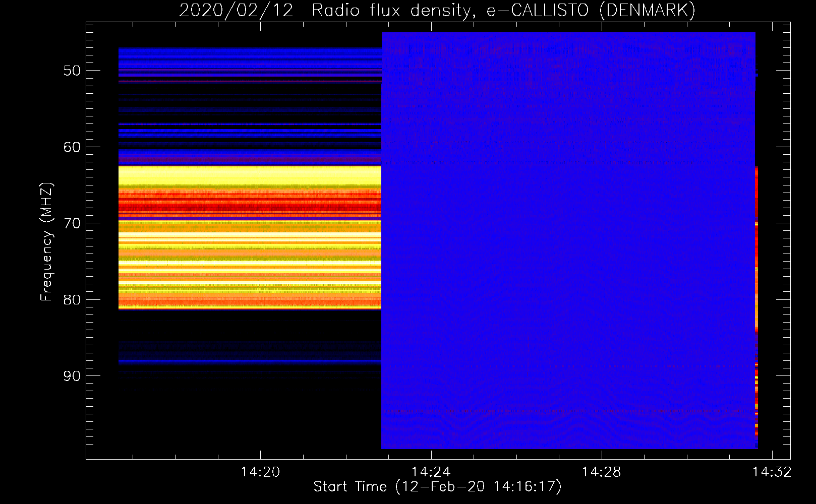Viewport: 816px width, 504px height.
Task: Select the 14:28 time tick label
Action: tap(602, 472)
